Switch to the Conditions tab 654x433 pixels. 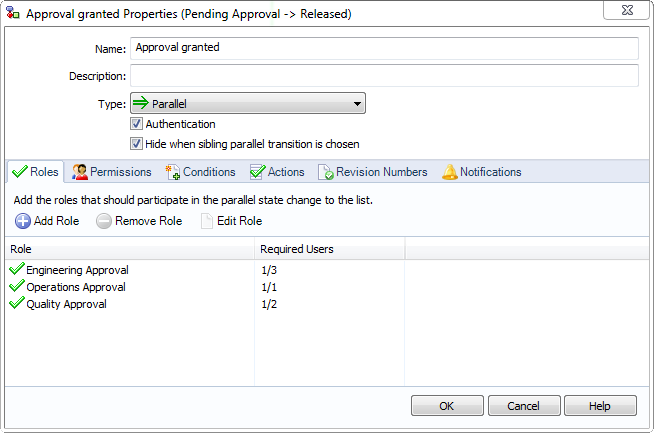point(201,172)
